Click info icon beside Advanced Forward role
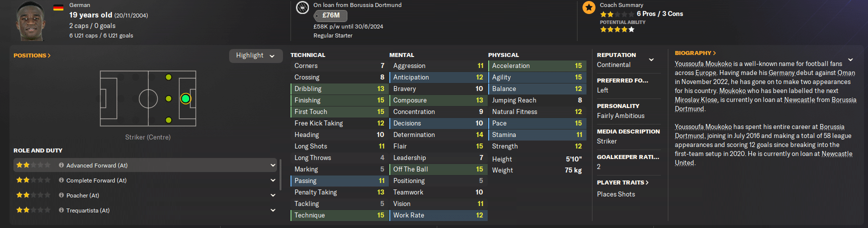 [61, 165]
